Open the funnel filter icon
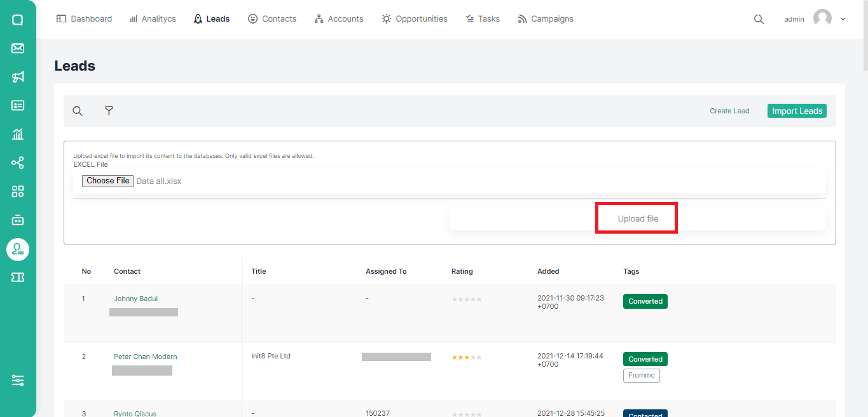This screenshot has width=868, height=417. click(x=109, y=111)
